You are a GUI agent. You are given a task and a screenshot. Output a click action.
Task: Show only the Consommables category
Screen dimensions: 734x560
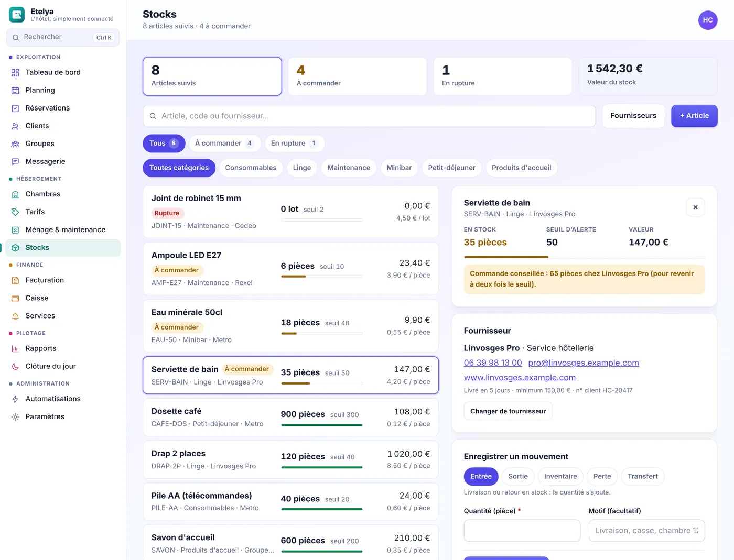(251, 168)
